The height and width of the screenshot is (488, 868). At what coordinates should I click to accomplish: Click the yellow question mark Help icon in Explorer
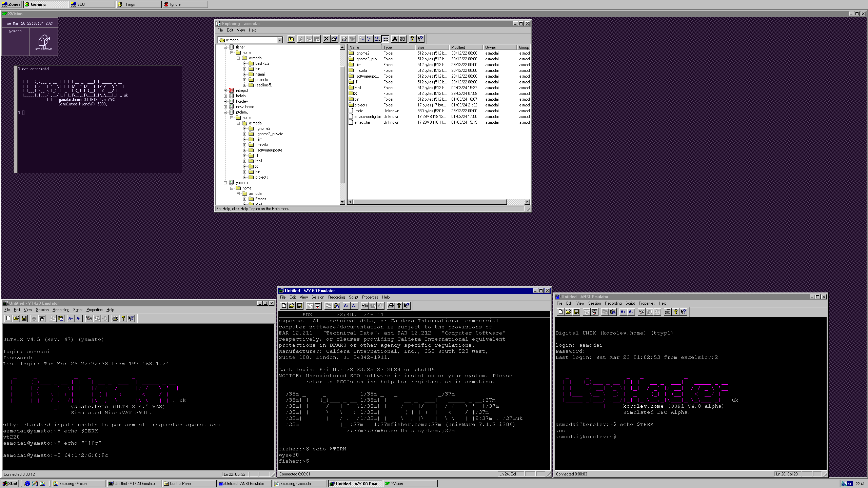pos(412,39)
